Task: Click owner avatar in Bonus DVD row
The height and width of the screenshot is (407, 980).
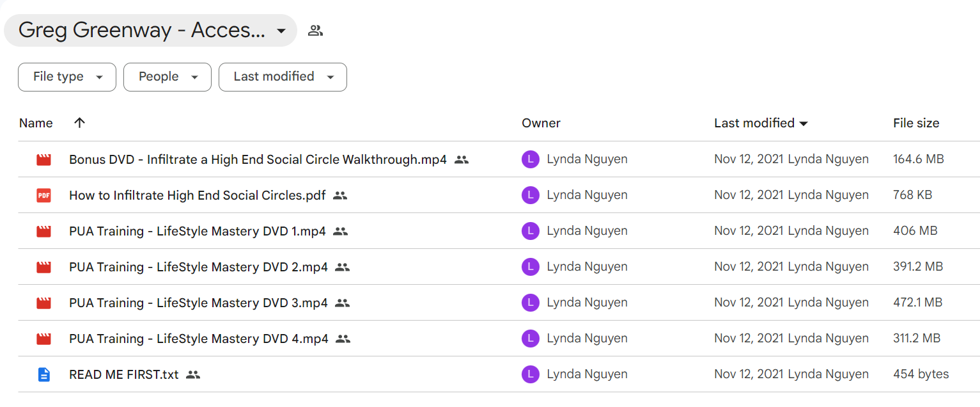Action: click(x=531, y=160)
